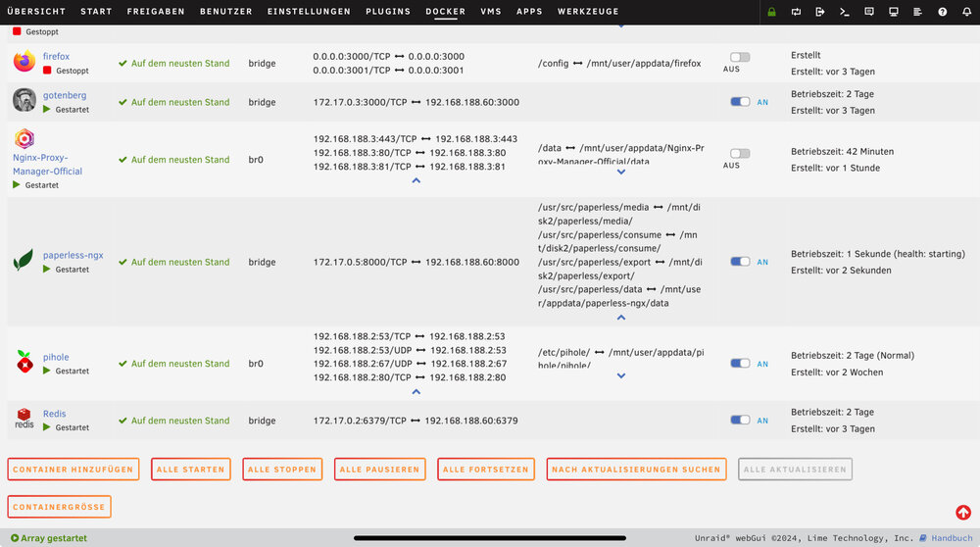
Task: Open notifications bell icon
Action: point(967,12)
